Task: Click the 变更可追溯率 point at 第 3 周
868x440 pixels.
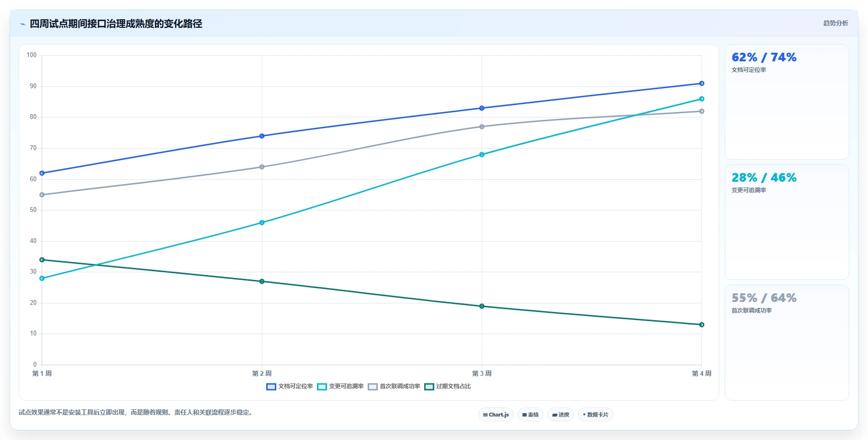Action: pos(482,154)
